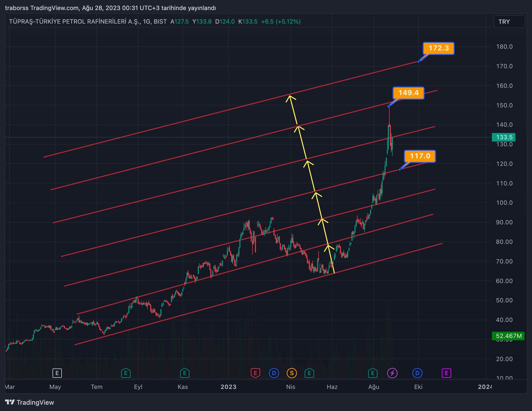Click the blue dividend D icon above Eki
This screenshot has height=411, width=532.
point(418,373)
